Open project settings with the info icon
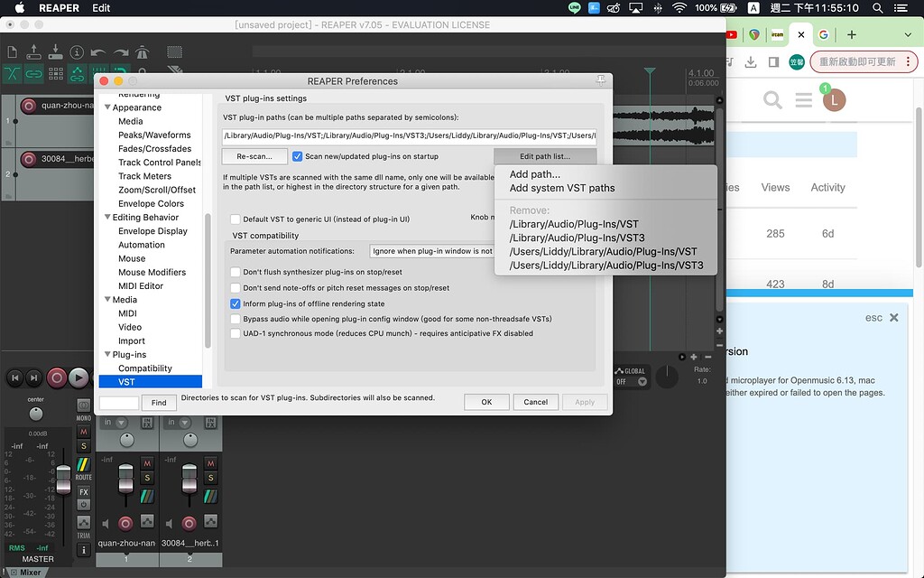 (x=77, y=52)
